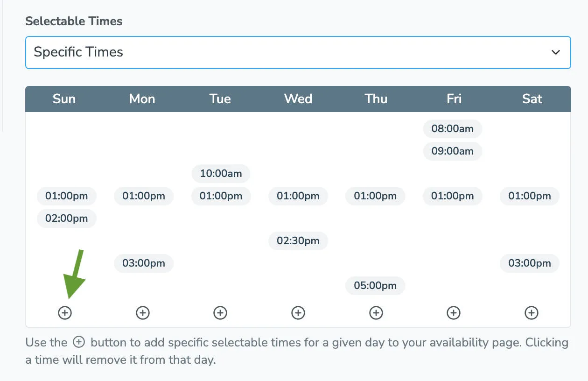Viewport: 588px width, 381px height.
Task: Click the plus button in Friday's column
Action: tap(453, 313)
